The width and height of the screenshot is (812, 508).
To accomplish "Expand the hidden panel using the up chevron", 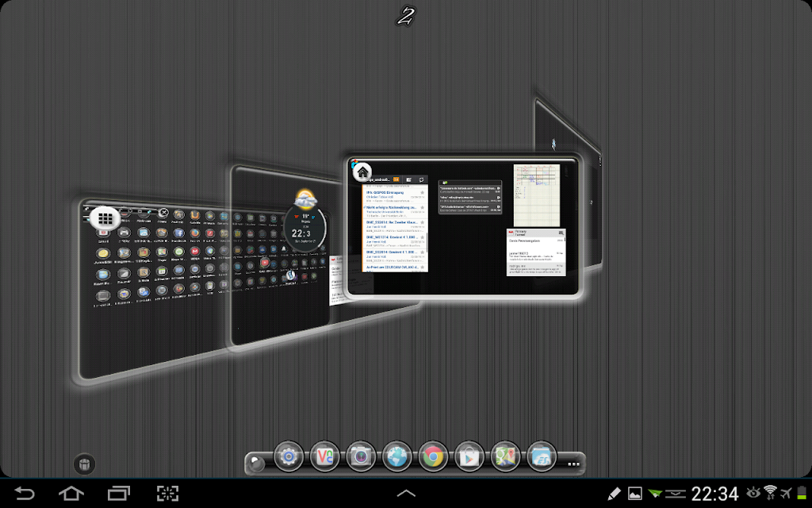I will pos(406,494).
